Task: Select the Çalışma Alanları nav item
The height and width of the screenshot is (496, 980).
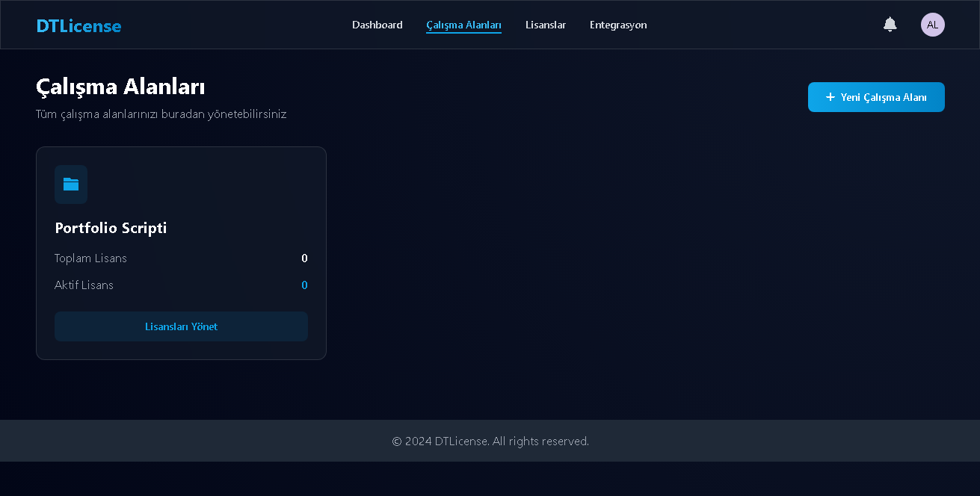Action: 463,25
